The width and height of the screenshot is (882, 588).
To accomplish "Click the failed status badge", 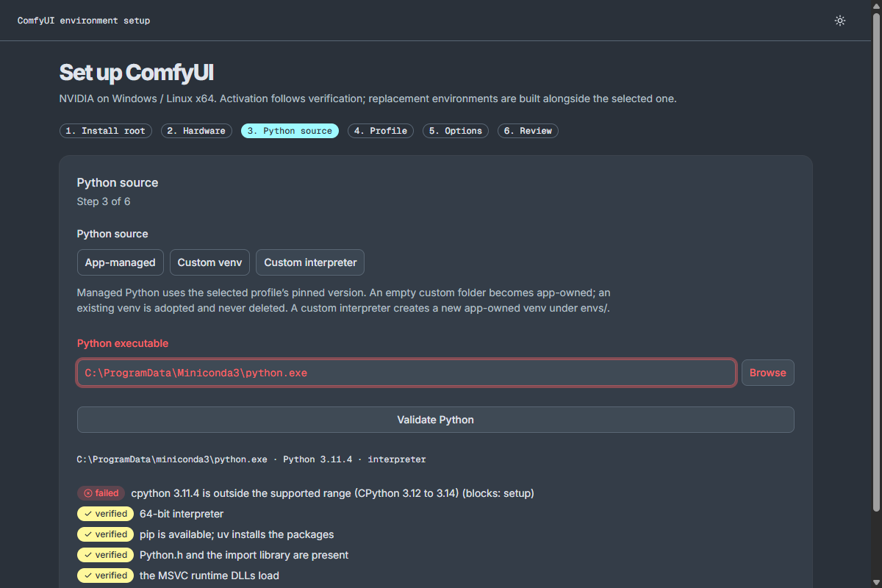I will coord(101,493).
